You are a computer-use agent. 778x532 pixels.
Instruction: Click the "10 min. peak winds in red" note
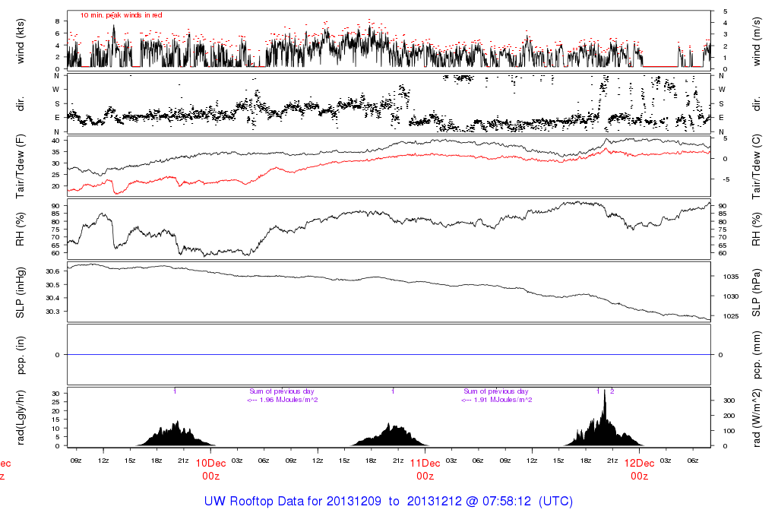[x=121, y=15]
